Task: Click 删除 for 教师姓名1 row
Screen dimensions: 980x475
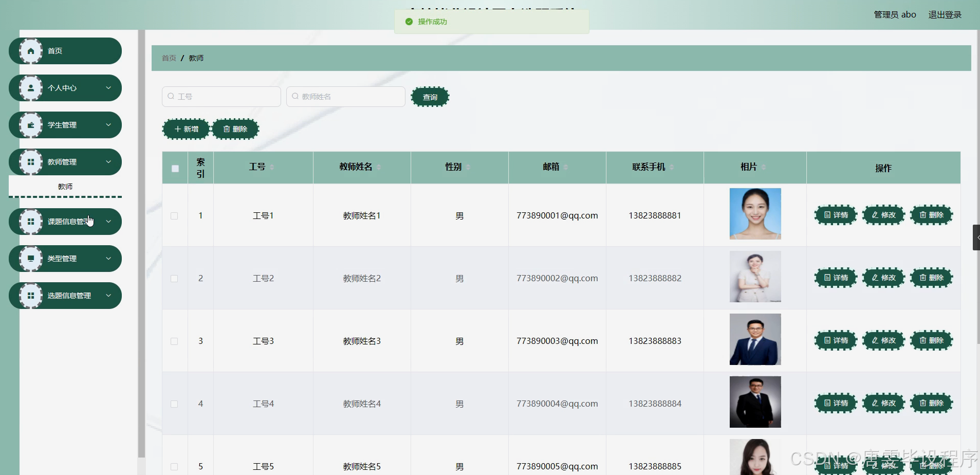Action: pos(932,215)
